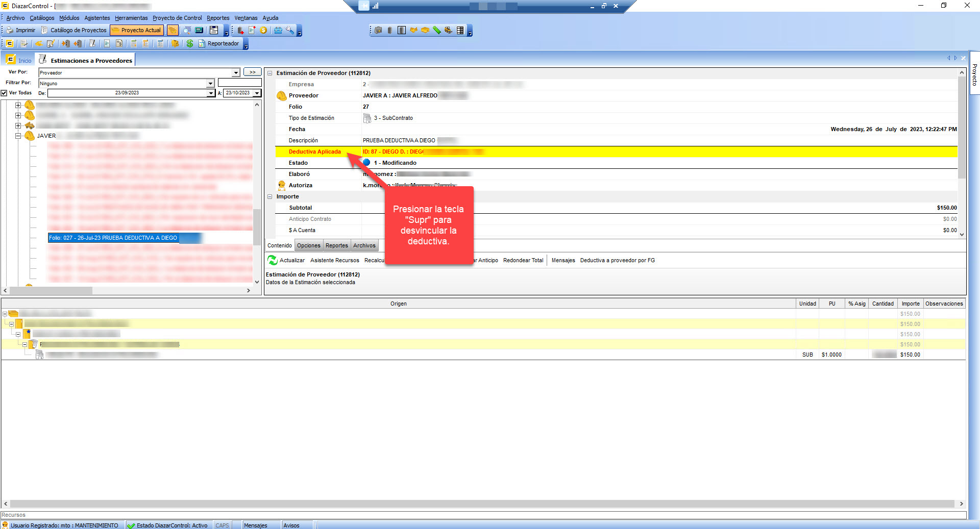The width and height of the screenshot is (980, 529).
Task: Click the wrench tools icon in toolbar
Action: (x=290, y=31)
